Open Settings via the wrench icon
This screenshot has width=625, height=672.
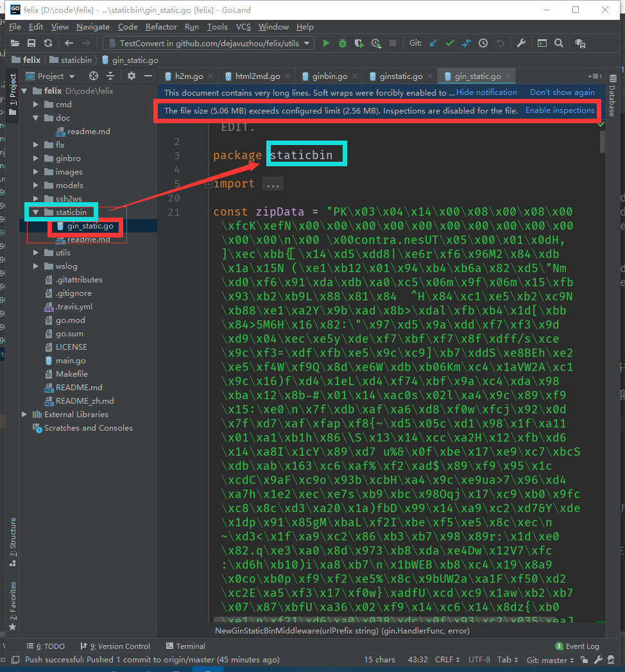[521, 43]
